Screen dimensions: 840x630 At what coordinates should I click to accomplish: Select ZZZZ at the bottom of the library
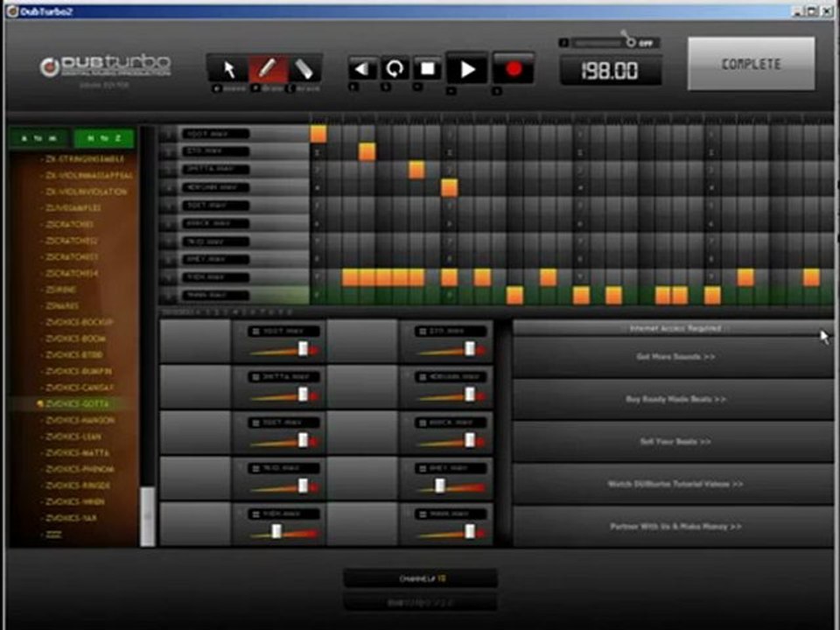tap(53, 534)
